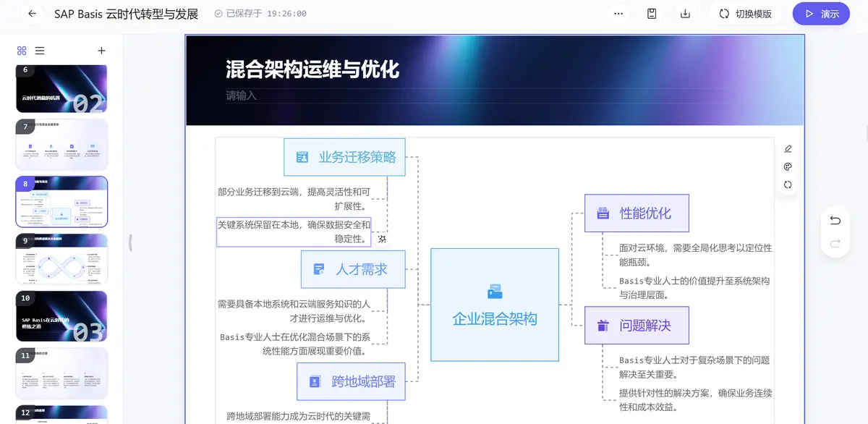Select slide 9 thumbnail
Screen dimensions: 868x424
pos(62,259)
